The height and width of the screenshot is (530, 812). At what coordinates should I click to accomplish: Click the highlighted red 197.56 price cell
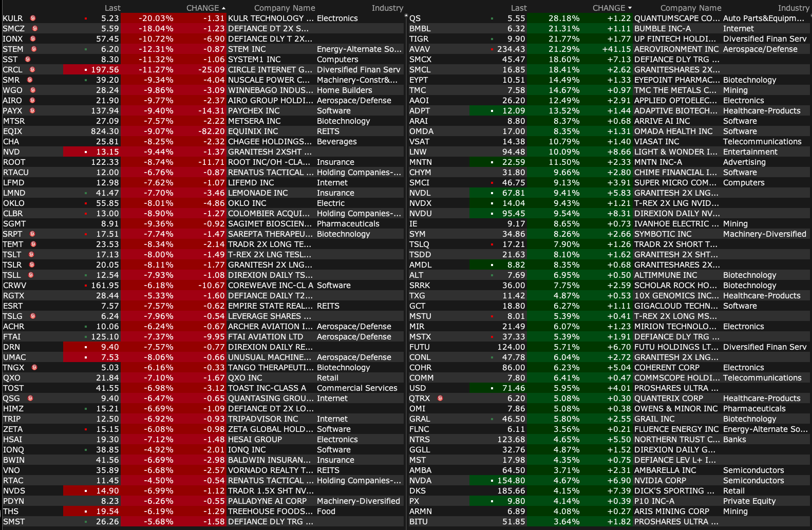point(104,70)
